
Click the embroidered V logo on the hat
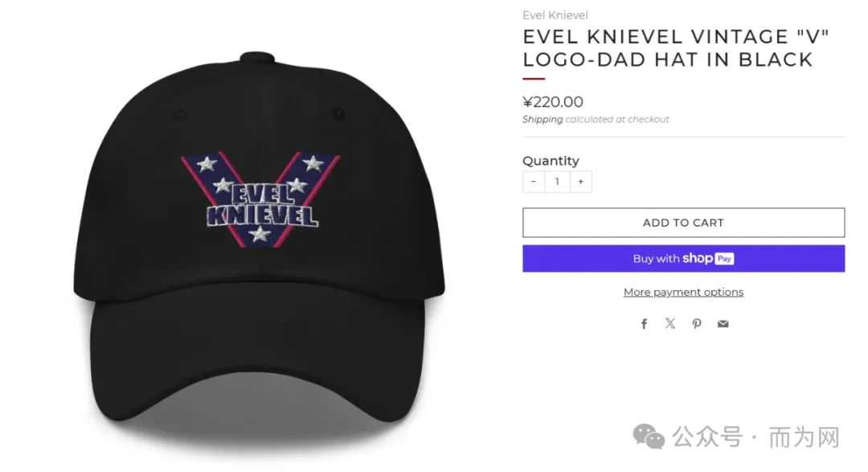(x=260, y=199)
